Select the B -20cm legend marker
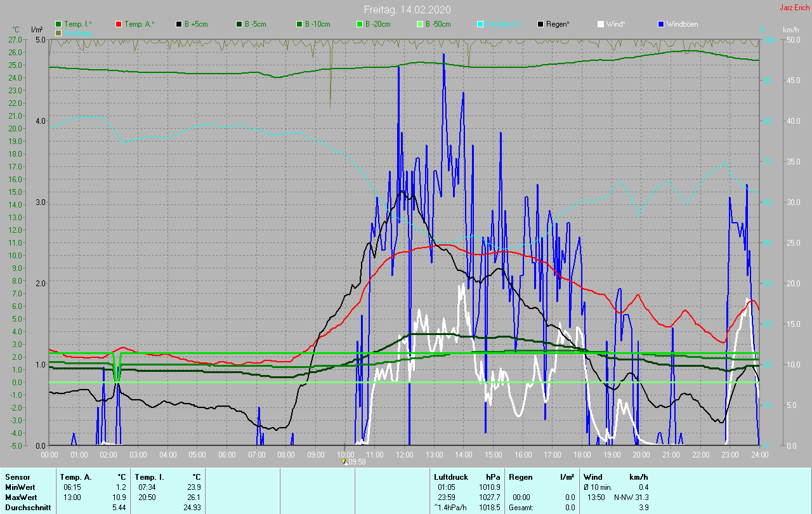 tap(360, 24)
